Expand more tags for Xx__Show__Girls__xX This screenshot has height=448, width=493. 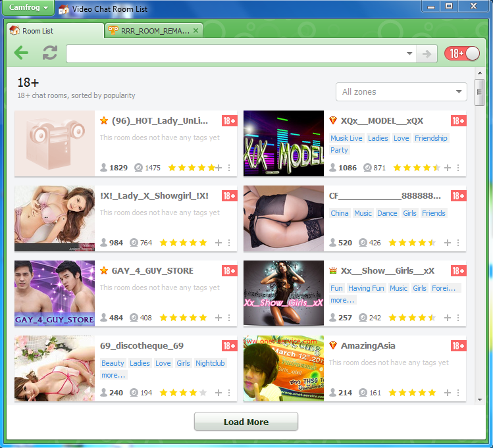[342, 301]
